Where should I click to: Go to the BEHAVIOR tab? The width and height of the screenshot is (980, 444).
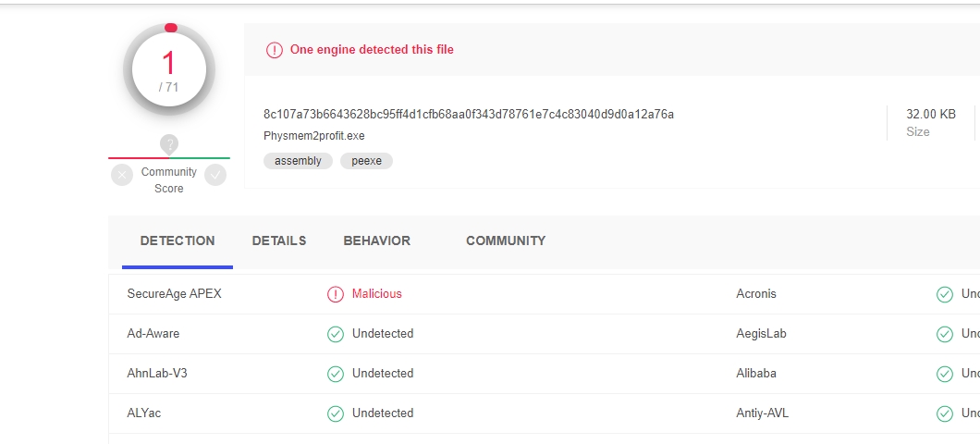[x=376, y=240]
